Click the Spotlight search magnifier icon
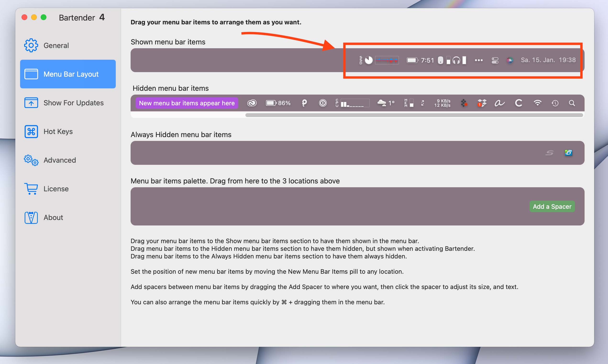The image size is (608, 364). point(572,103)
